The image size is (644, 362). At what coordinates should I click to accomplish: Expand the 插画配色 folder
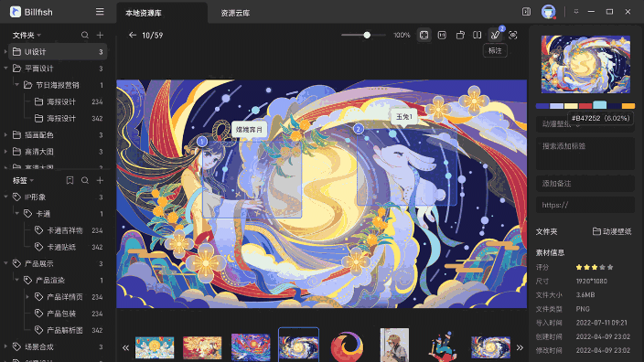pyautogui.click(x=5, y=134)
